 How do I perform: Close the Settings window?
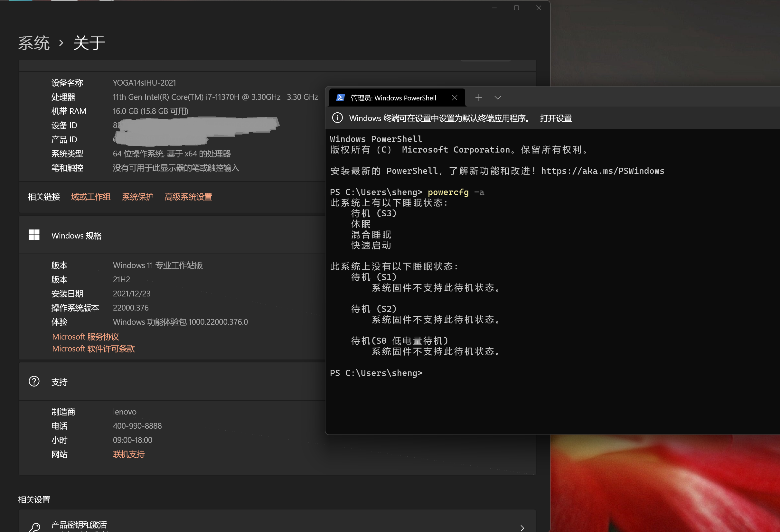pos(538,8)
